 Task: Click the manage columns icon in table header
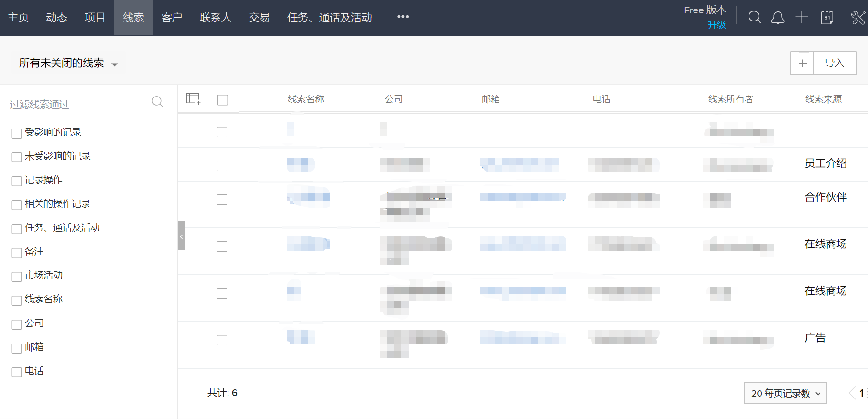click(193, 99)
